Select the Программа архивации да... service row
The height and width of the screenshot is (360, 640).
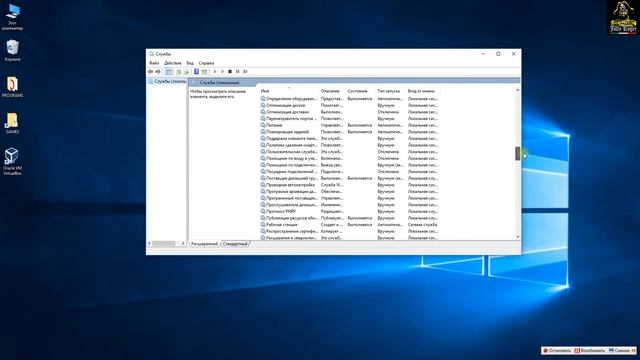pos(349,191)
